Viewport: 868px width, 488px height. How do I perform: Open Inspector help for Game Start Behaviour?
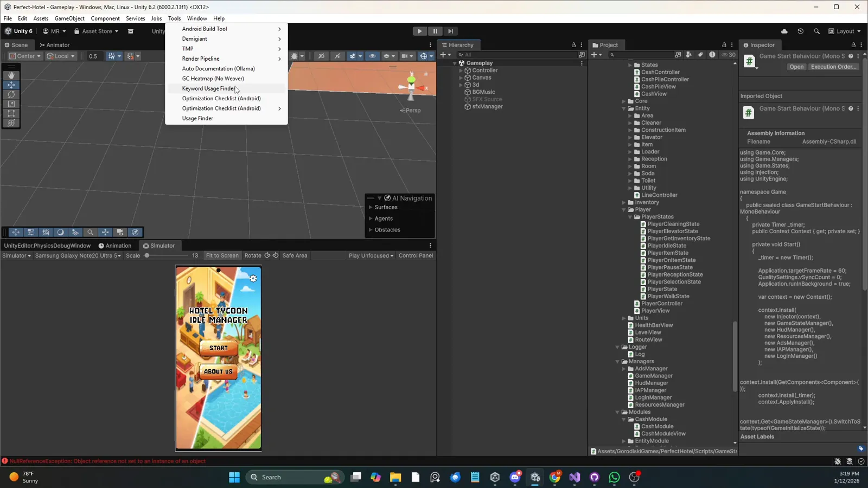click(x=851, y=56)
